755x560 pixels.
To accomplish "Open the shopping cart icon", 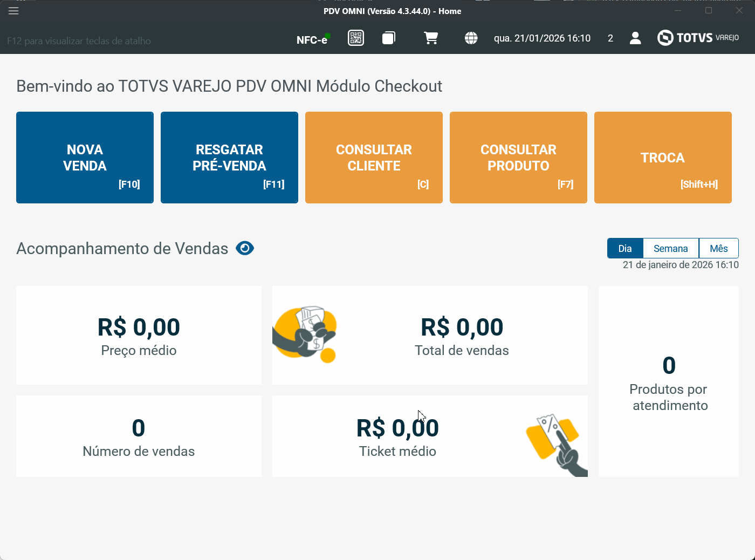I will click(x=431, y=38).
